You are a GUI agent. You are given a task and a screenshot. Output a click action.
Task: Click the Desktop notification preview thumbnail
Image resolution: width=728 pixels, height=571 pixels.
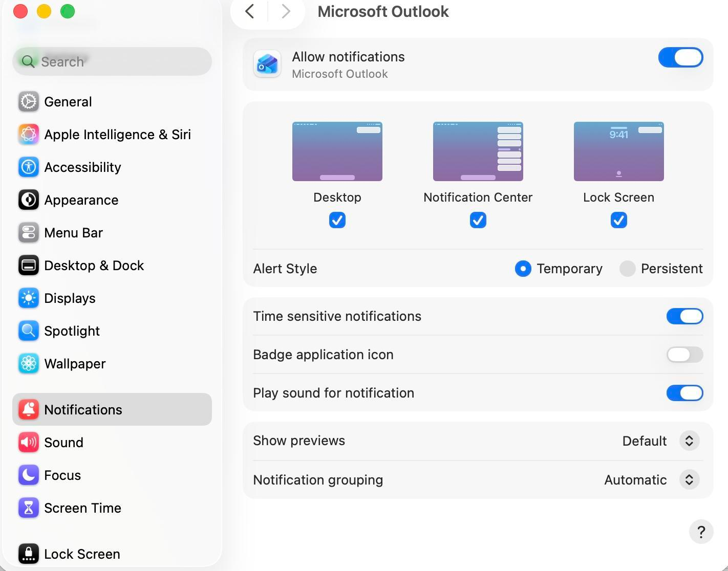click(337, 151)
